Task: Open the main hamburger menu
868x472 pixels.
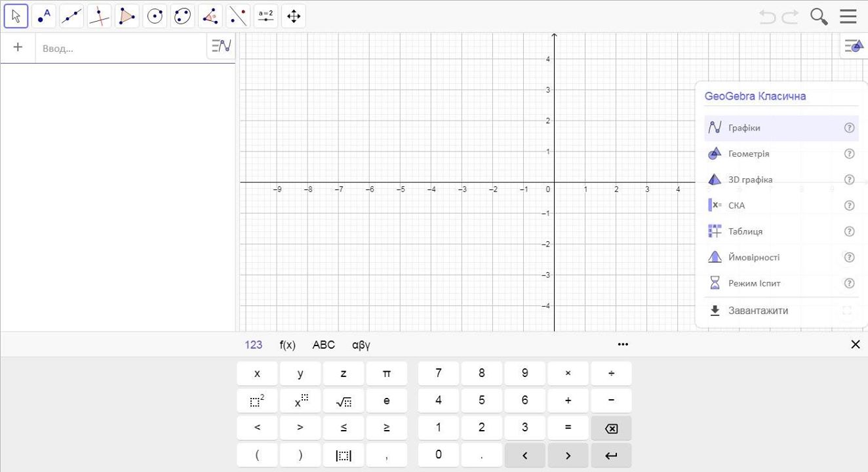Action: [x=848, y=16]
